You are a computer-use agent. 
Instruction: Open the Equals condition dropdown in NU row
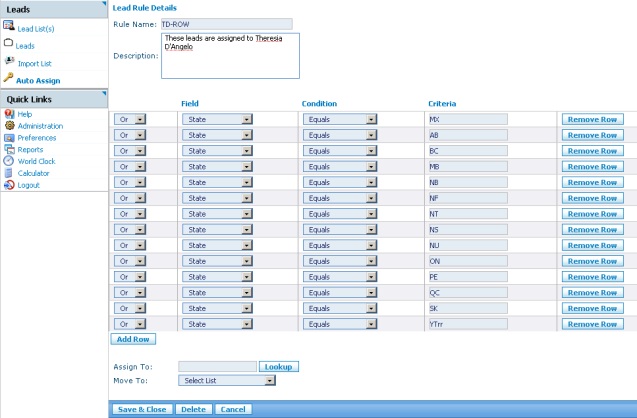click(x=340, y=245)
